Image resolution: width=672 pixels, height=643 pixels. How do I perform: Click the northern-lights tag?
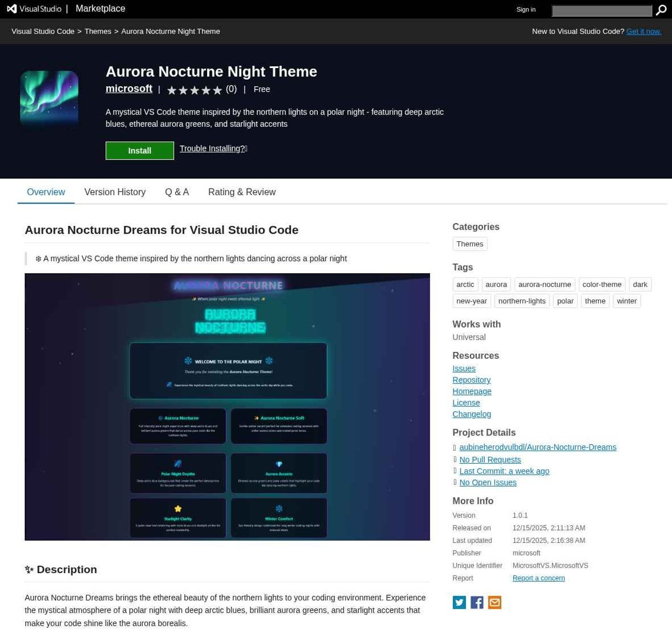tap(522, 301)
